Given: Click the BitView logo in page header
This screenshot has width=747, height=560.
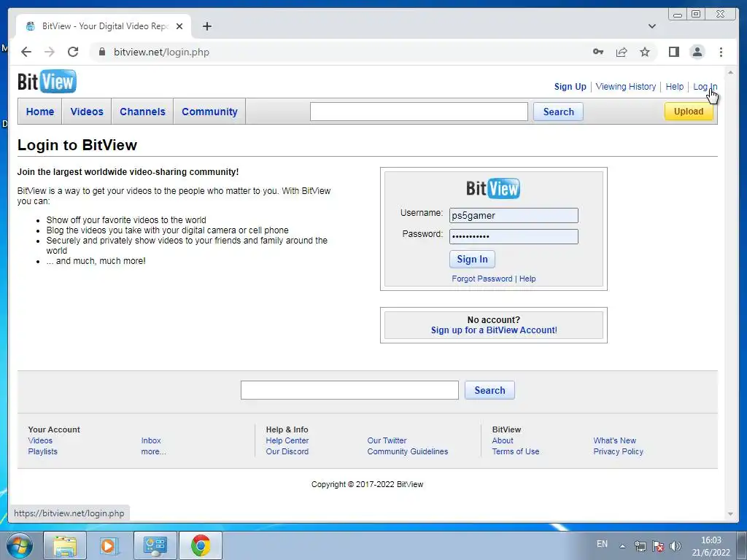Looking at the screenshot, I should (47, 82).
